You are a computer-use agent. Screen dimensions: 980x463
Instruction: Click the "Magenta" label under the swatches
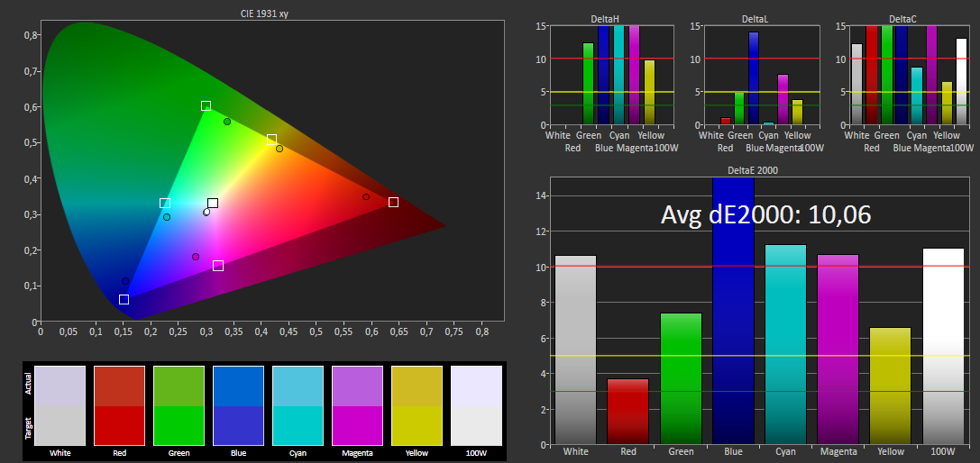pyautogui.click(x=358, y=453)
